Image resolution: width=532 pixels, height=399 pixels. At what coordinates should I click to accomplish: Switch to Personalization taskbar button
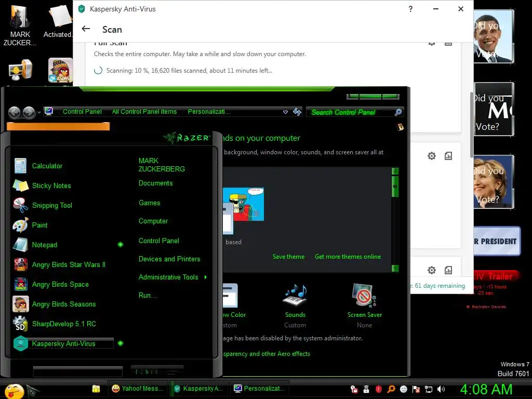pyautogui.click(x=259, y=389)
